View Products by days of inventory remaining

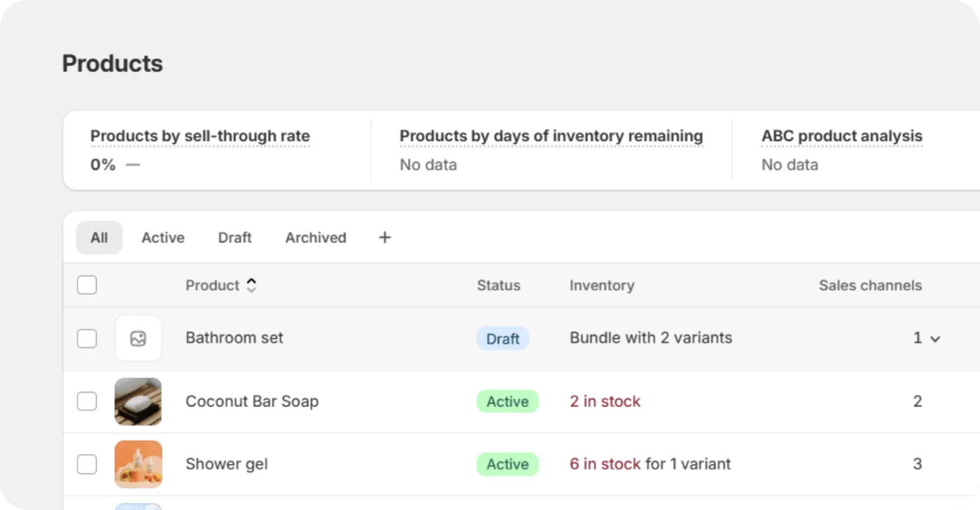pyautogui.click(x=551, y=136)
